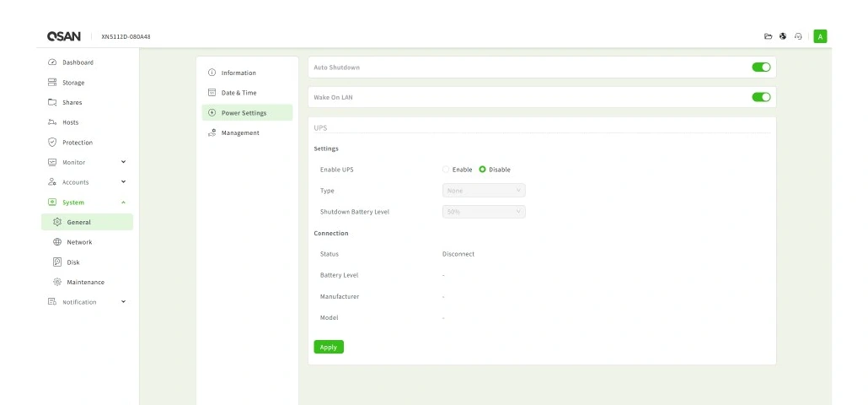Click the green Apply button
Screen dimensions: 868x405
329,347
